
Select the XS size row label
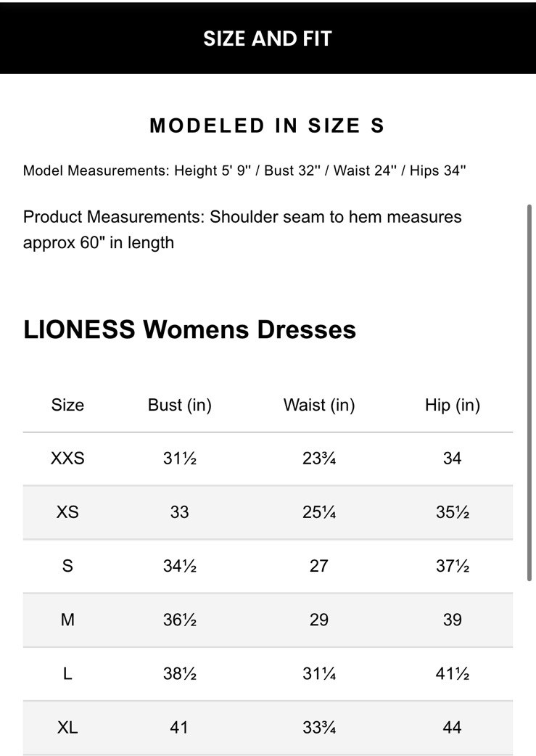click(x=67, y=512)
